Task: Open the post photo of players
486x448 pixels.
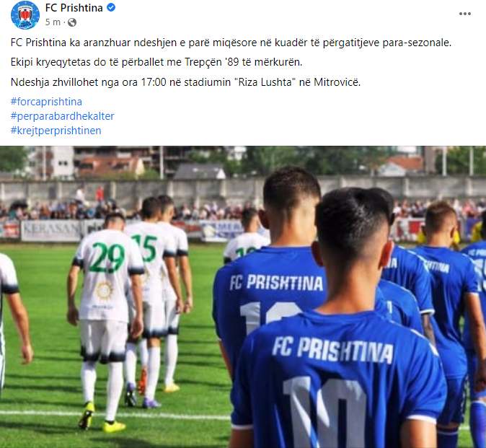Action: click(x=243, y=297)
